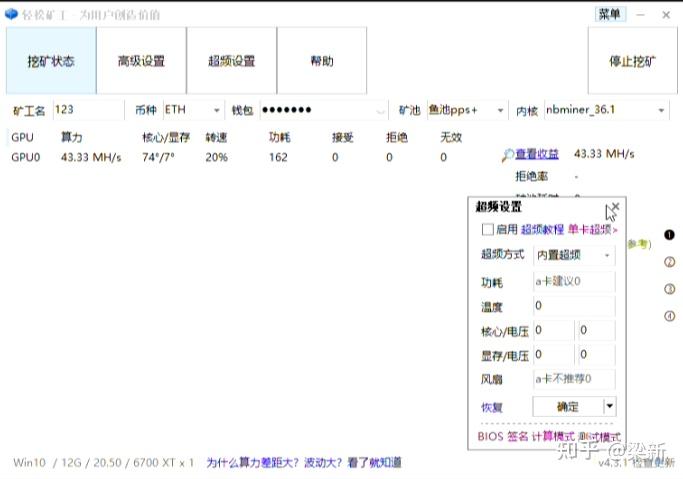Switch to the 挖矿状态 tab
Viewport: 683px width, 479px height.
[x=51, y=61]
